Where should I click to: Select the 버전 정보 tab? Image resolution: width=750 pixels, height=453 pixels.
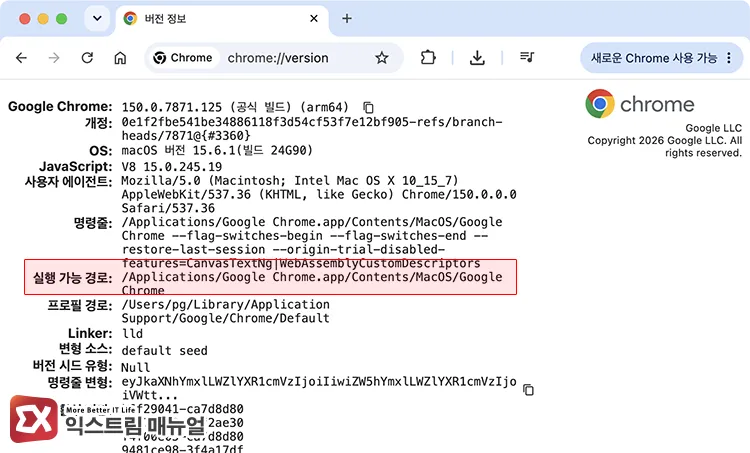(x=222, y=19)
